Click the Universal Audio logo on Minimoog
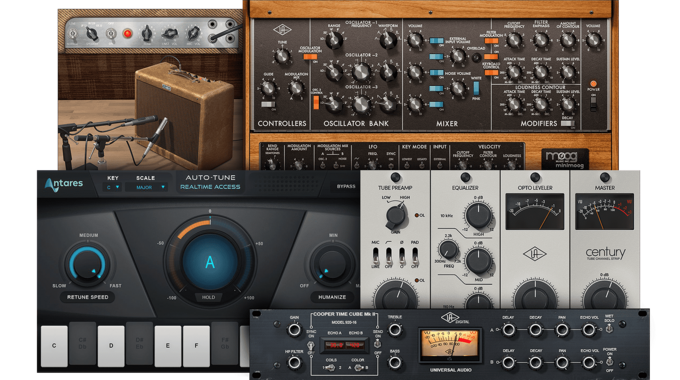The image size is (680, 380). (282, 30)
